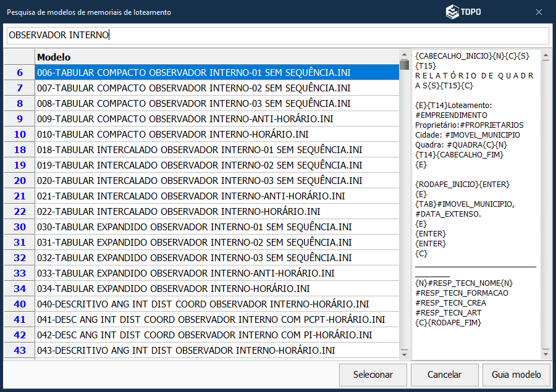Click the OBSERVADOR INTERNO search field
The image size is (556, 392).
pyautogui.click(x=277, y=35)
